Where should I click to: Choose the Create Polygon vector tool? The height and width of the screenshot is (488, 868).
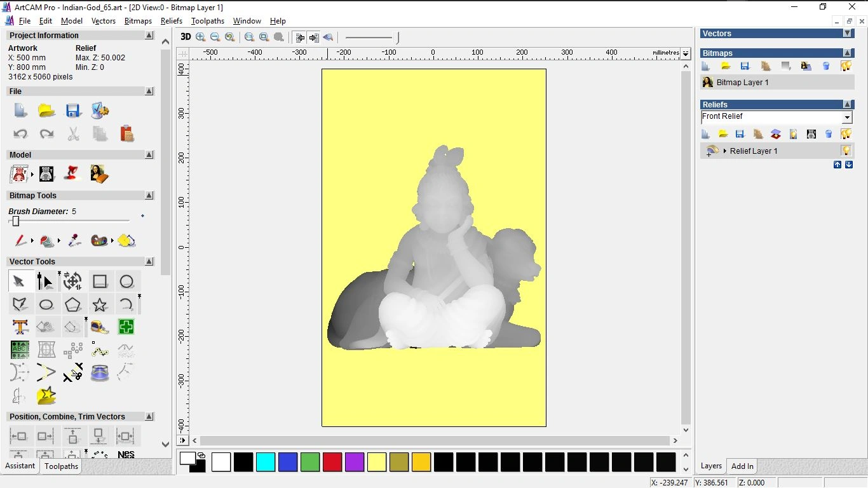click(x=73, y=304)
